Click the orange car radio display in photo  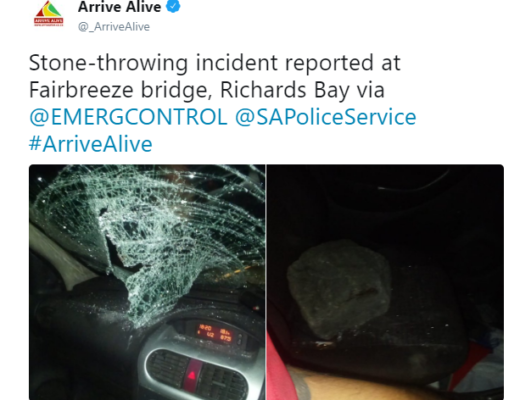tap(216, 334)
